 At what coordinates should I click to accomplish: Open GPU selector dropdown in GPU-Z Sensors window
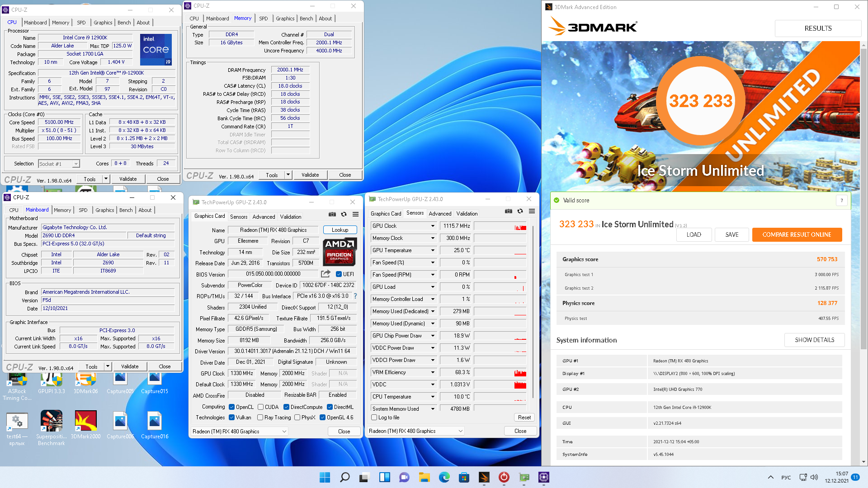tap(416, 431)
